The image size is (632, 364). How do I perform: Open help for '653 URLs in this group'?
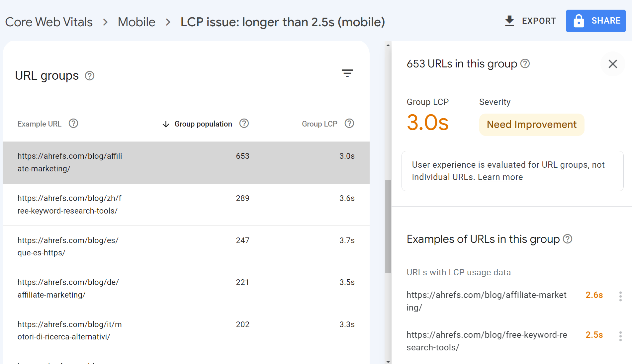point(525,63)
